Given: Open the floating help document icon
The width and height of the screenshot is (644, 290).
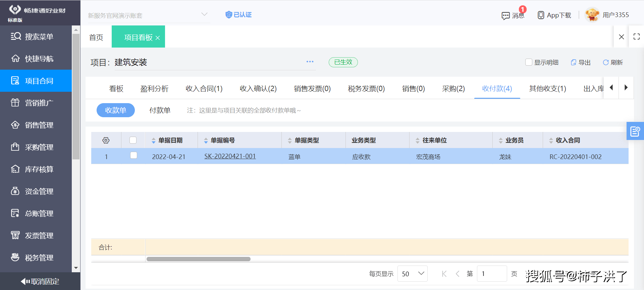Looking at the screenshot, I should 635,131.
